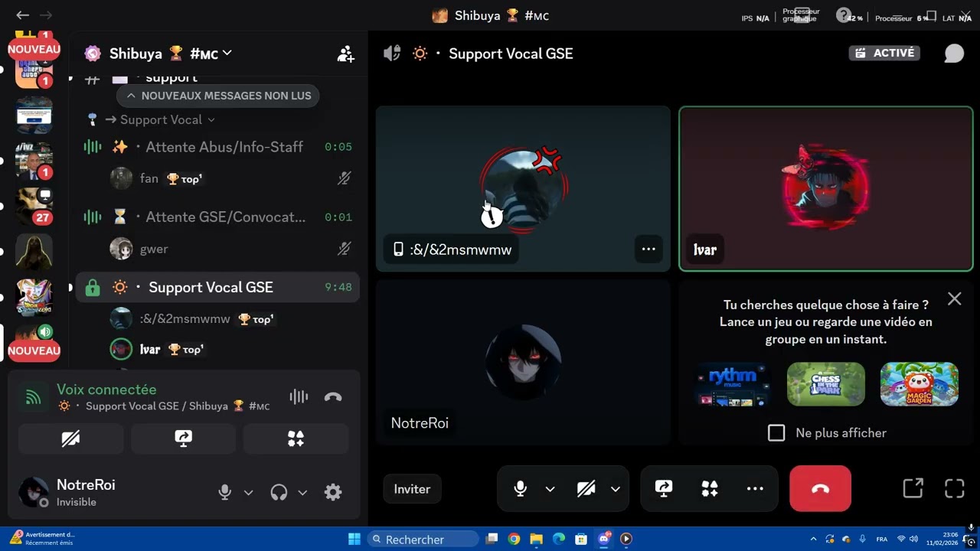Image resolution: width=980 pixels, height=551 pixels.
Task: Disconnect using the Voix connectée hang-up icon
Action: (x=333, y=396)
